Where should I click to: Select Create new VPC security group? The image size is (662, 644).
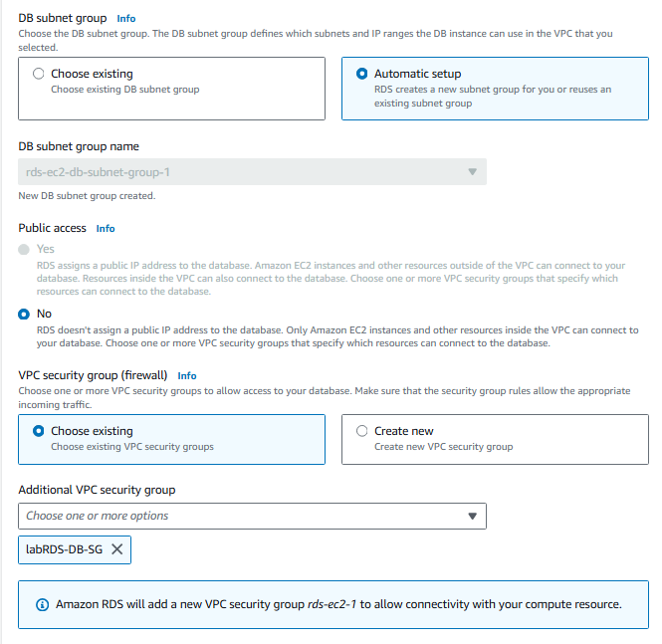point(362,431)
